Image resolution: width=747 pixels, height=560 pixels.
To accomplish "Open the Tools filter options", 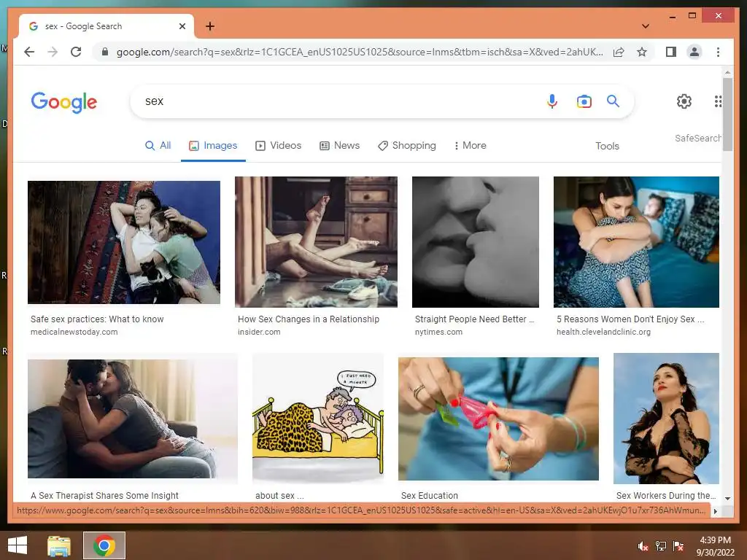I will [607, 146].
